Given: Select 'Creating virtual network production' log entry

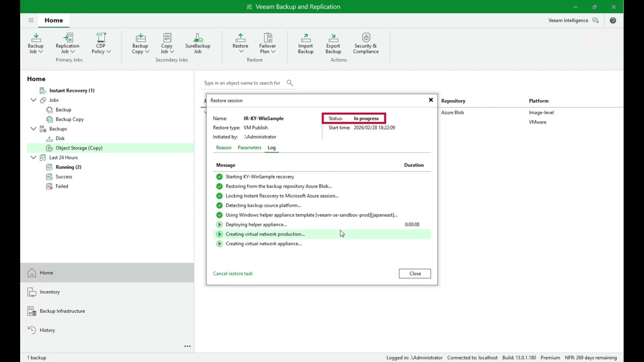Looking at the screenshot, I should click(322, 234).
